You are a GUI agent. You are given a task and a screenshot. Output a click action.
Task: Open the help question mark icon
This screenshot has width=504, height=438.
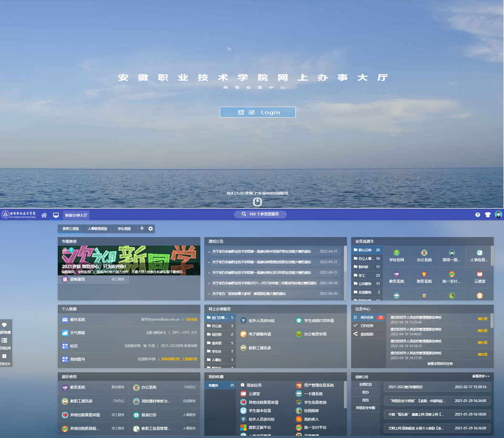click(x=477, y=215)
